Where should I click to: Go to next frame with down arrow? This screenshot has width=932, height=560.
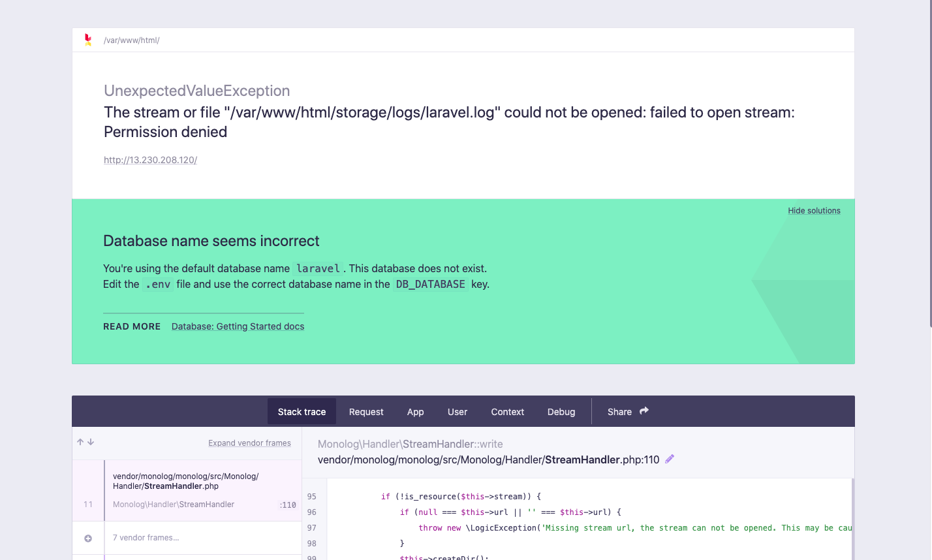91,443
